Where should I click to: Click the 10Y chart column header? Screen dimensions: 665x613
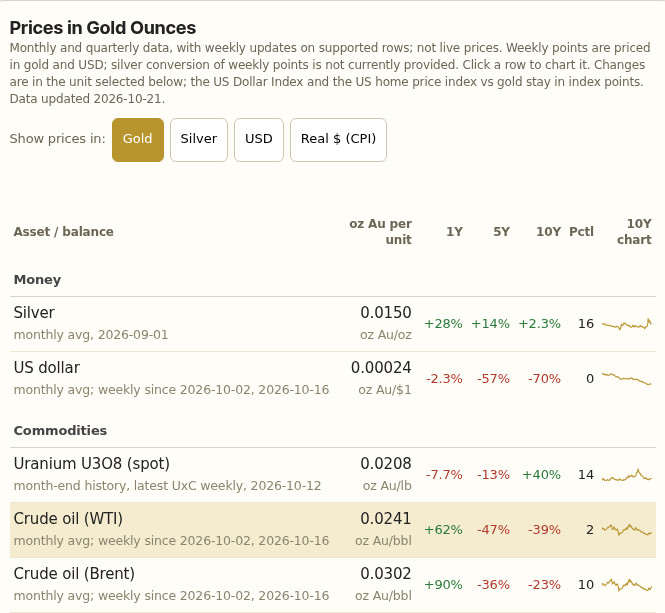(x=634, y=232)
